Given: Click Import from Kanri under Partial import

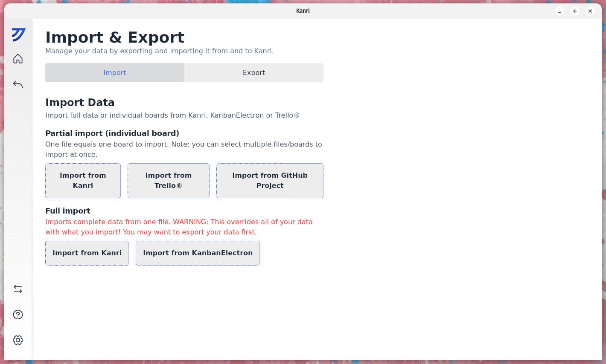Looking at the screenshot, I should pos(83,181).
